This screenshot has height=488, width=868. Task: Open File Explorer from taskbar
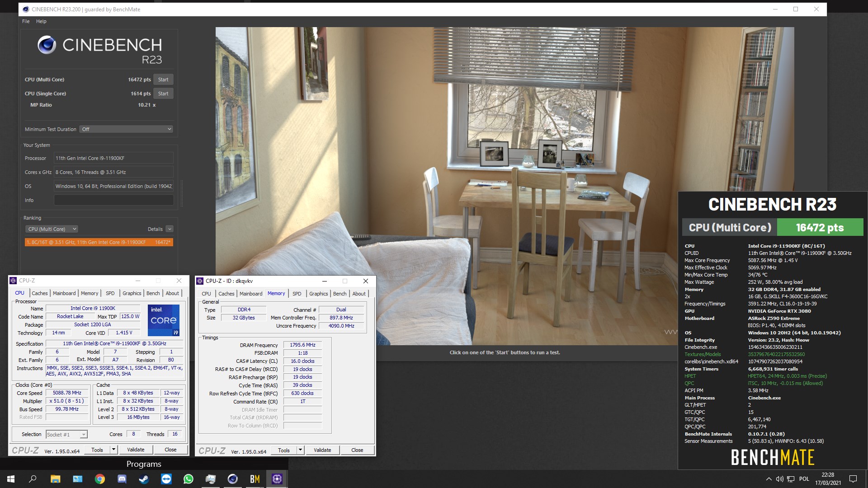pyautogui.click(x=55, y=479)
